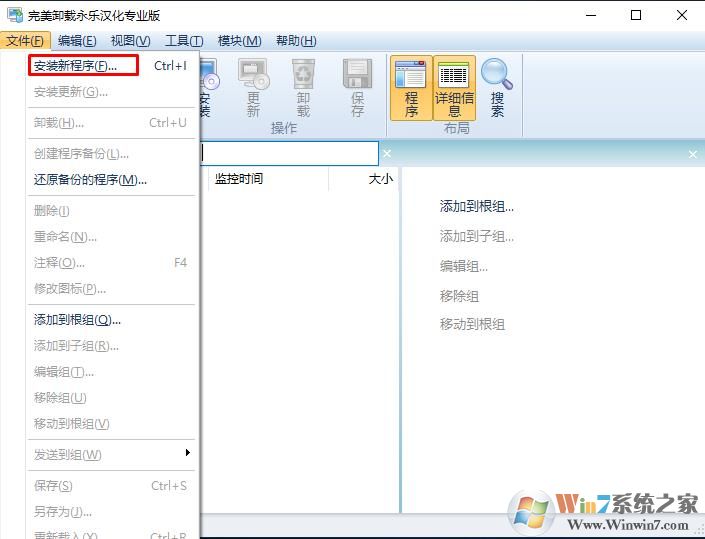The image size is (705, 539).
Task: Open the 编辑(E) menu
Action: tap(77, 41)
